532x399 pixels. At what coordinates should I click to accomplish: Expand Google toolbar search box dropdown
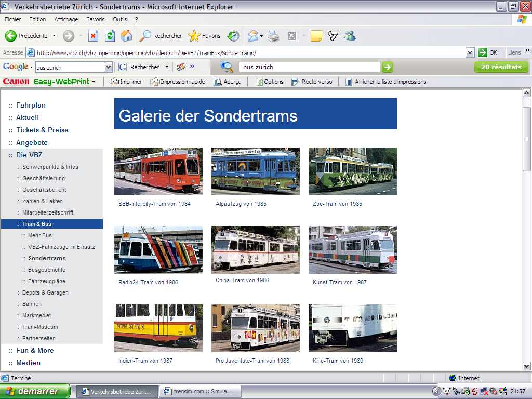[108, 67]
